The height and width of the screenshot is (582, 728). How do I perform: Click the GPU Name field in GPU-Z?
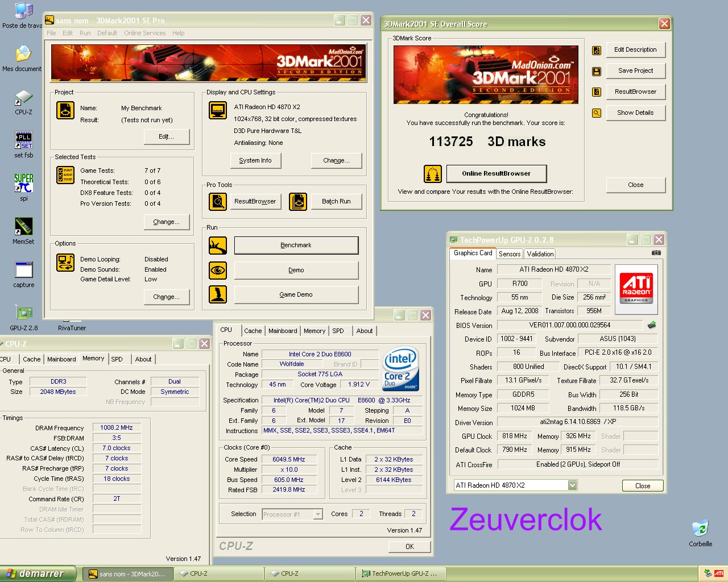(x=554, y=270)
